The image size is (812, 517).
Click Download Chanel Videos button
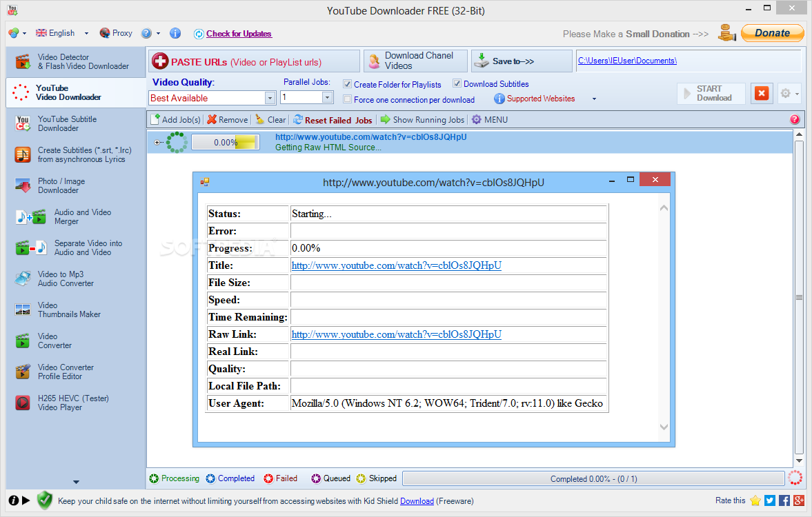[x=415, y=61]
